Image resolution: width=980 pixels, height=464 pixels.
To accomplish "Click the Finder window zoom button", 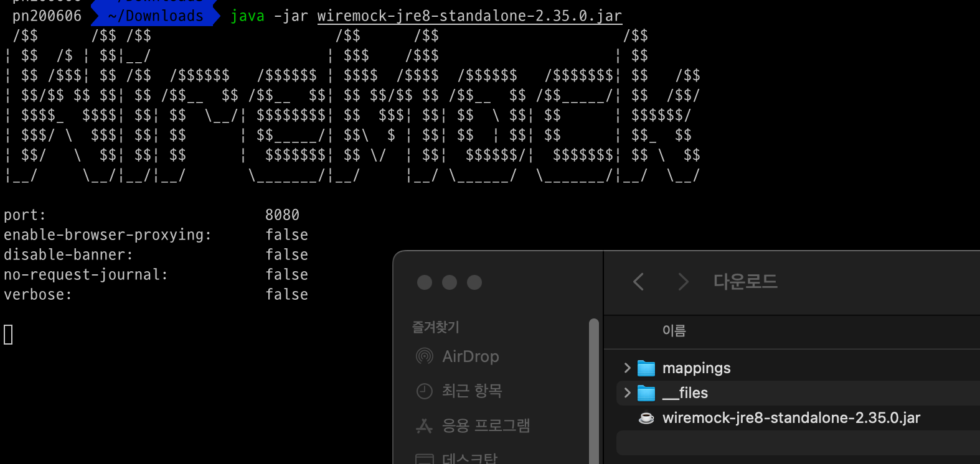I will click(474, 282).
